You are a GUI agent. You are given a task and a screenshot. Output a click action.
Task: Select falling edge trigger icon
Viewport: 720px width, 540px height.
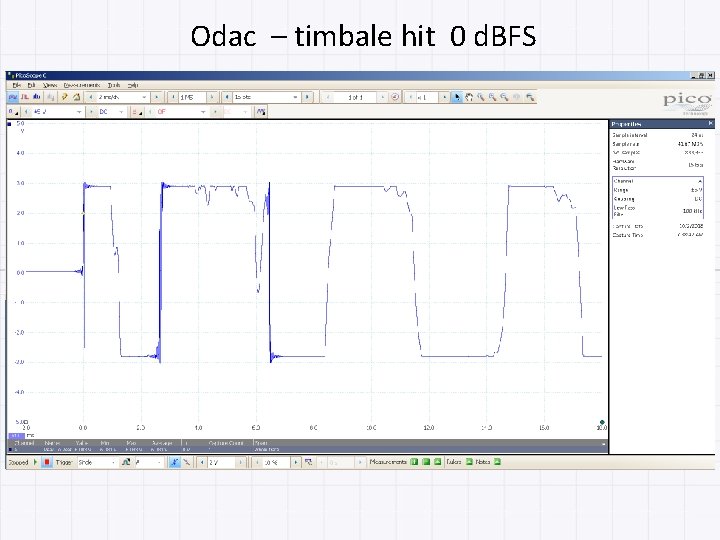pos(186,462)
